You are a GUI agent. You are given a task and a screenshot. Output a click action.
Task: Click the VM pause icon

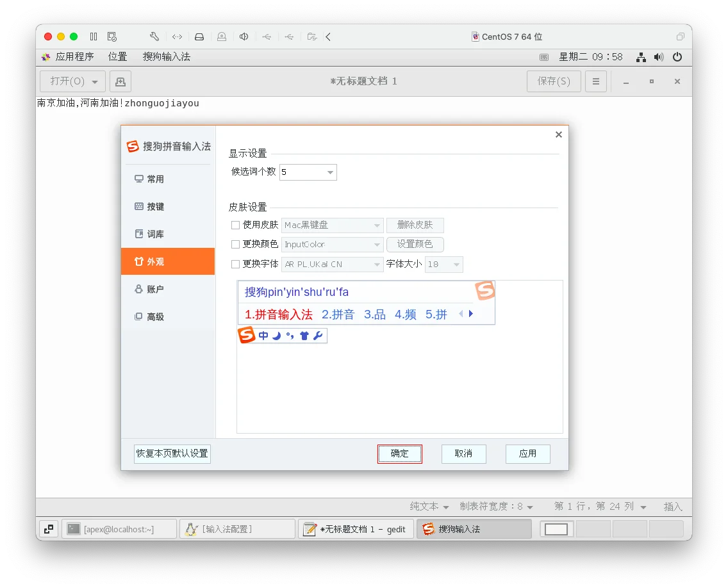point(94,37)
